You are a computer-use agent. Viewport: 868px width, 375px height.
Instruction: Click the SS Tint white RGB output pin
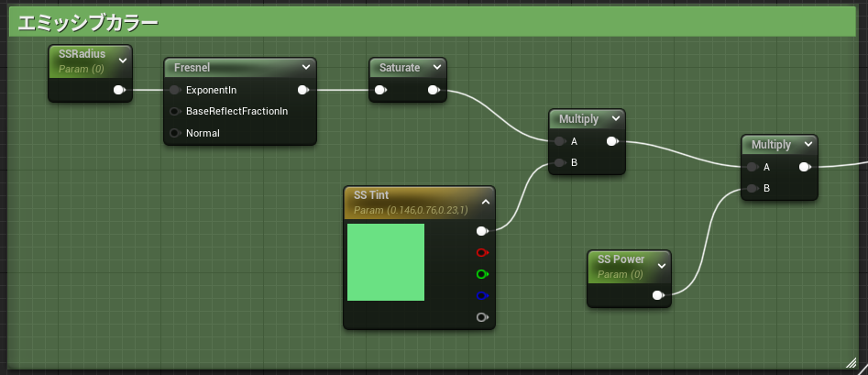click(x=482, y=231)
